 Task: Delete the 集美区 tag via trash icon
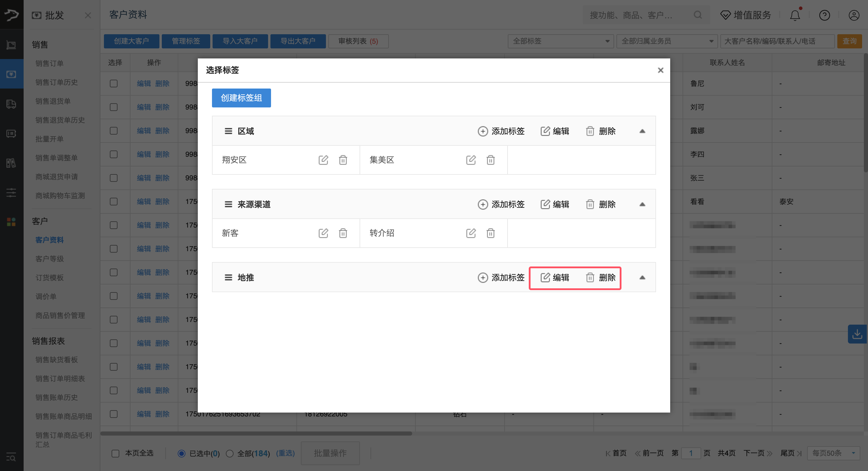(x=490, y=160)
